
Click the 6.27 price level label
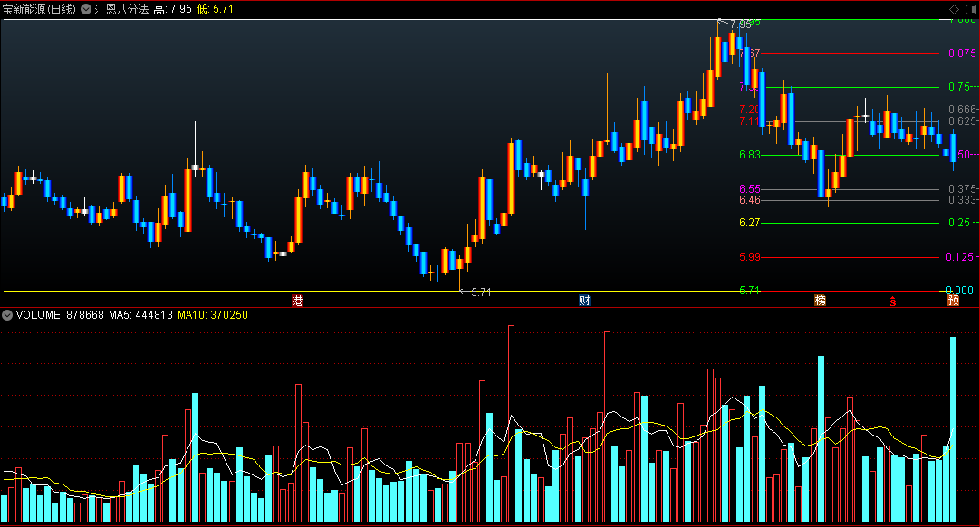750,223
